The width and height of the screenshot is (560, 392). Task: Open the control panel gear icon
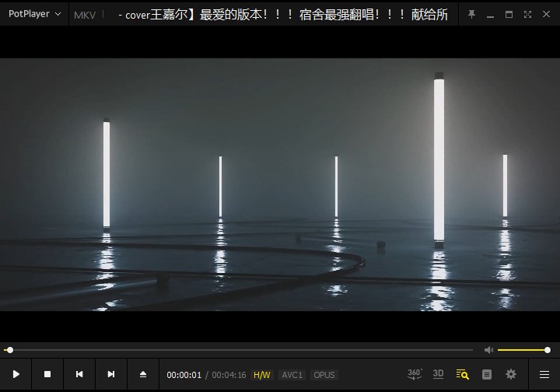point(511,374)
